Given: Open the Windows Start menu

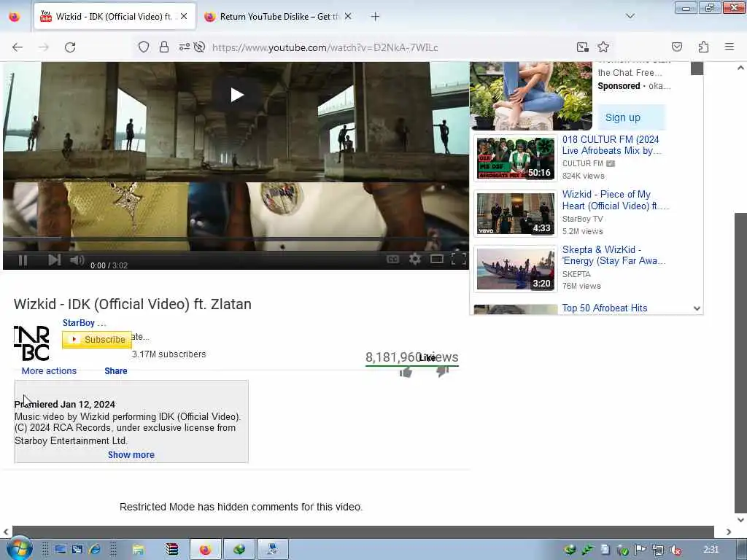Looking at the screenshot, I should (18, 548).
